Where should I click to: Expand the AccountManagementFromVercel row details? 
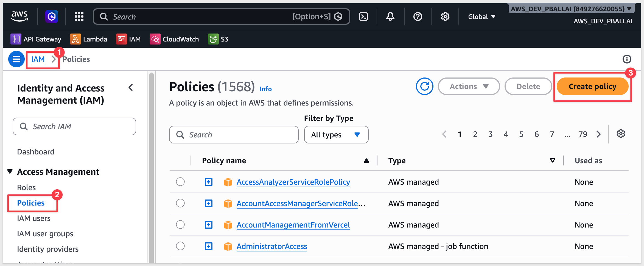(209, 225)
